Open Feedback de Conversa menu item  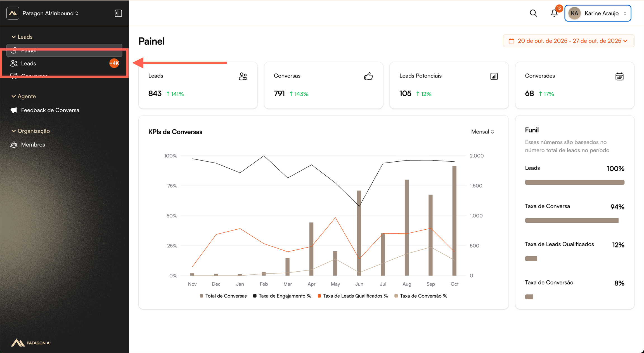click(x=50, y=110)
